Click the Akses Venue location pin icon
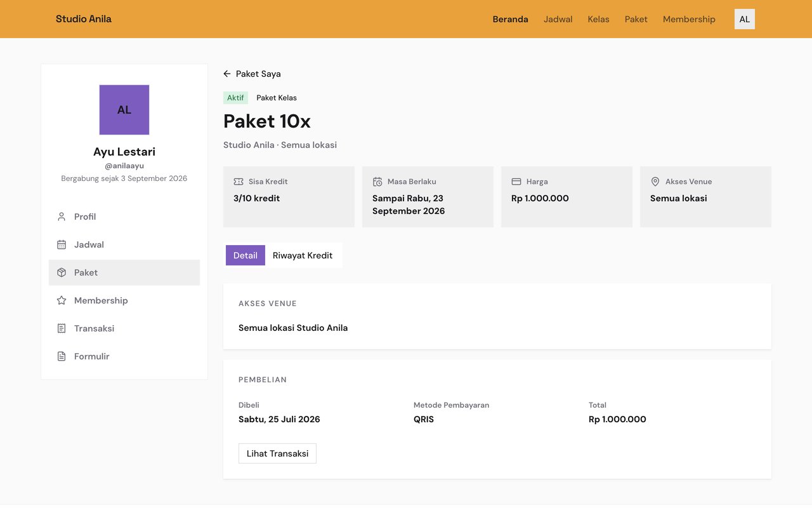This screenshot has height=508, width=812. point(655,182)
